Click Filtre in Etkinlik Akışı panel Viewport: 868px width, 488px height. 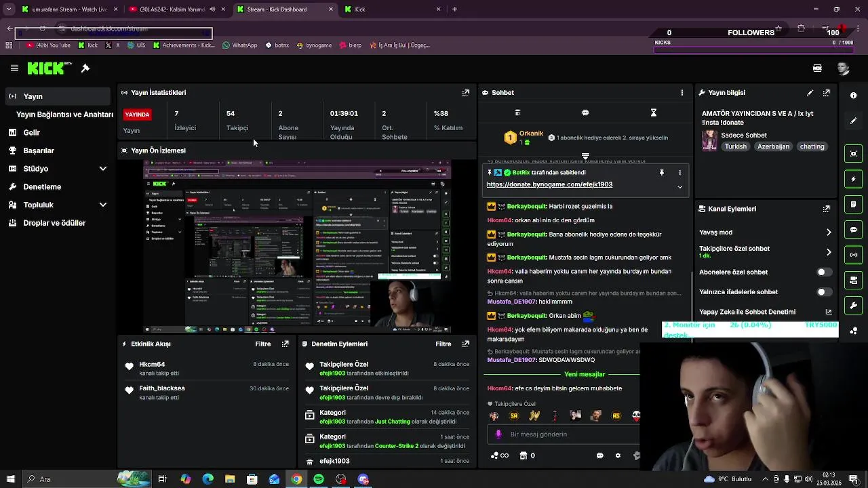click(263, 344)
